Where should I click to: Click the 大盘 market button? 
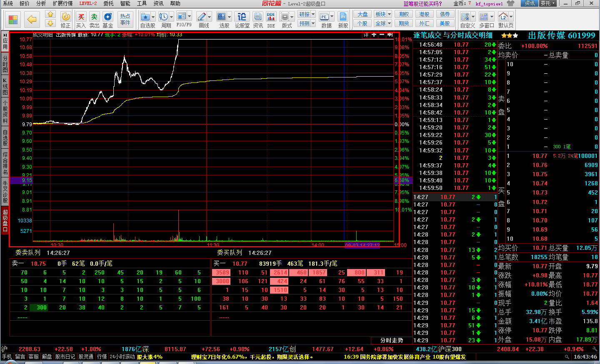362,14
